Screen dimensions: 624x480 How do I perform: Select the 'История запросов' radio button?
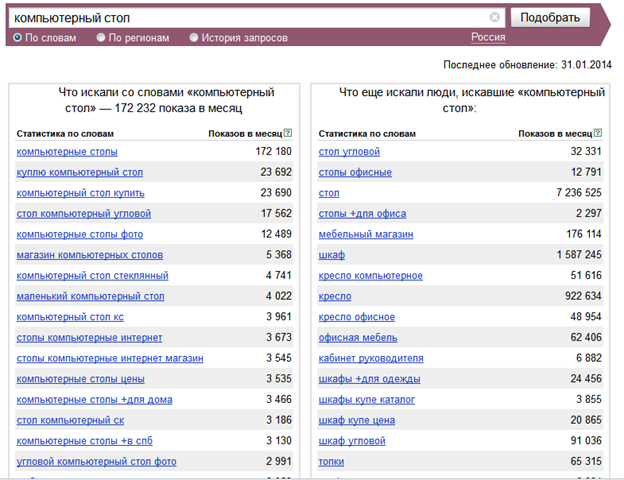(x=193, y=37)
